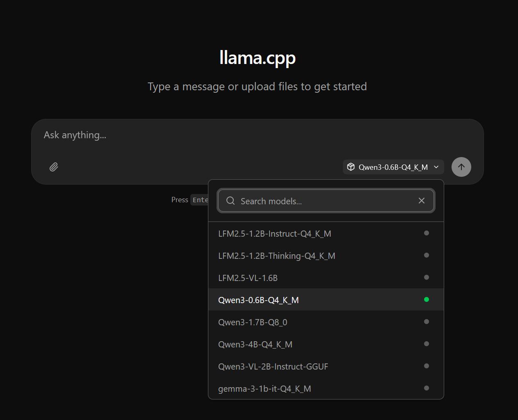Click the Ask anything message box

[164, 135]
